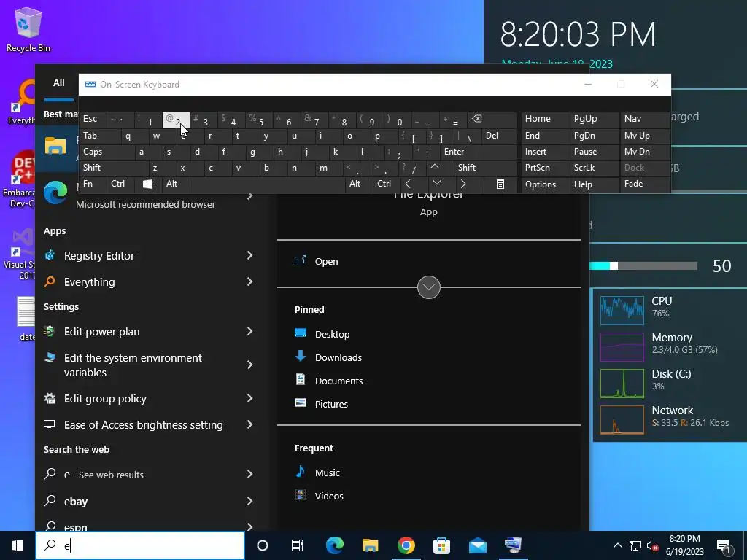Launch Microsoft Edge from the taskbar
747x560 pixels.
[334, 545]
